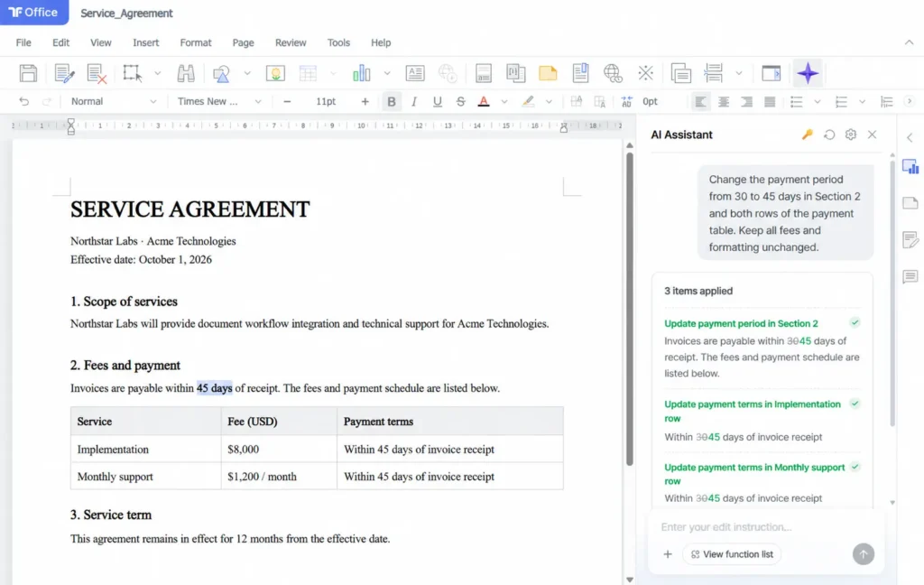Viewport: 924px width, 585px height.
Task: Open the edit document pencil tool
Action: tap(64, 74)
